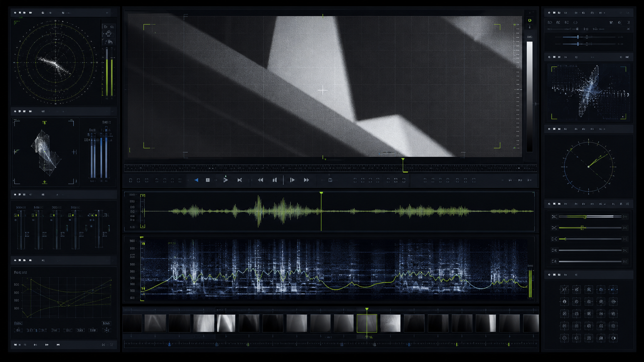Click the bottom-right arrow icon in icon grid
This screenshot has height=362, width=644.
coord(614,338)
